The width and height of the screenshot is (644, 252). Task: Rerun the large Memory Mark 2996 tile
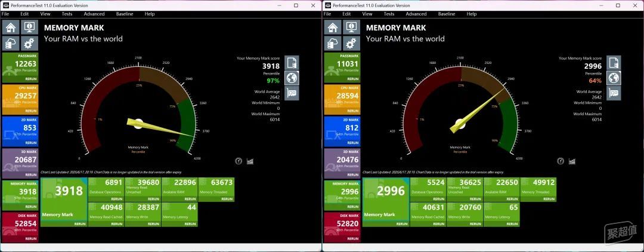coord(402,224)
